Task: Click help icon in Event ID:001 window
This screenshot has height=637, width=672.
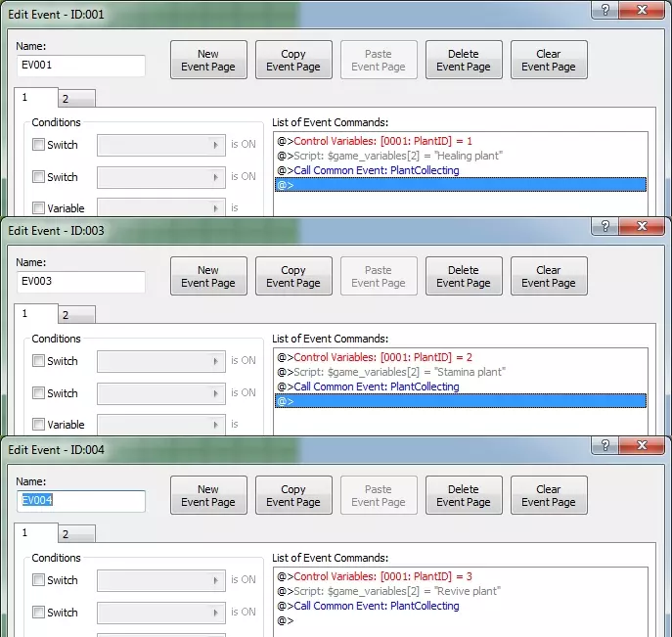Action: pos(605,10)
